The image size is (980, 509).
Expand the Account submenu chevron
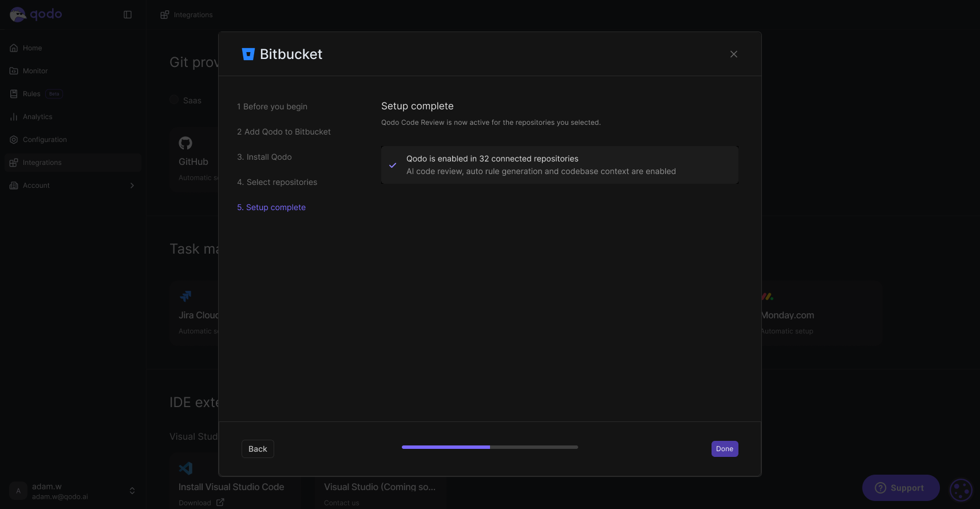(132, 186)
